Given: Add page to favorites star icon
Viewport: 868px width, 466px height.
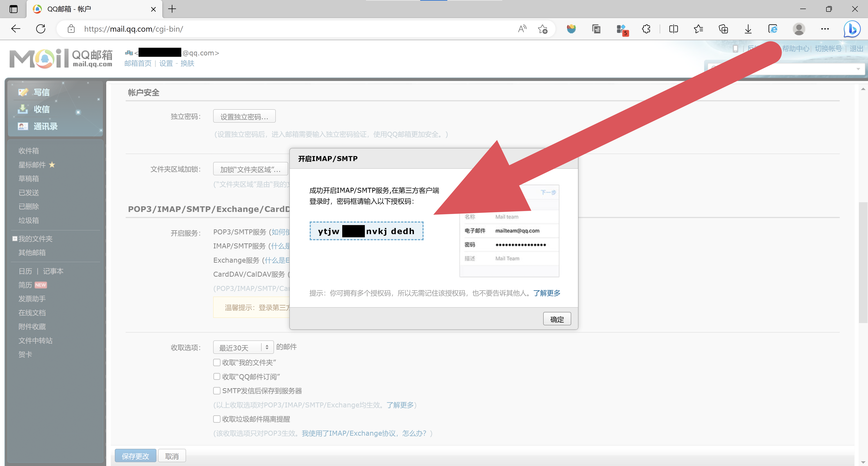Looking at the screenshot, I should point(542,29).
